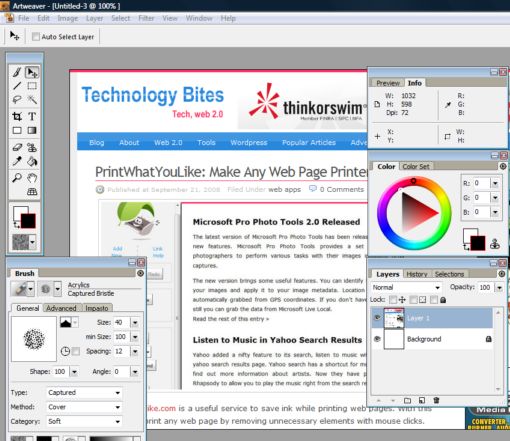The width and height of the screenshot is (510, 441).
Task: Click the brush Angle value field
Action: pos(121,371)
